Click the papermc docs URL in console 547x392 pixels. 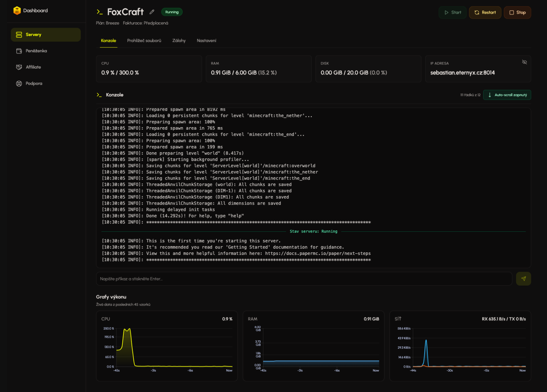[x=318, y=253]
